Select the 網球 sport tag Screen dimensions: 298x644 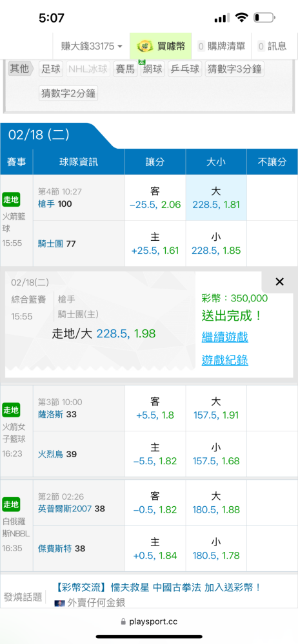(153, 69)
